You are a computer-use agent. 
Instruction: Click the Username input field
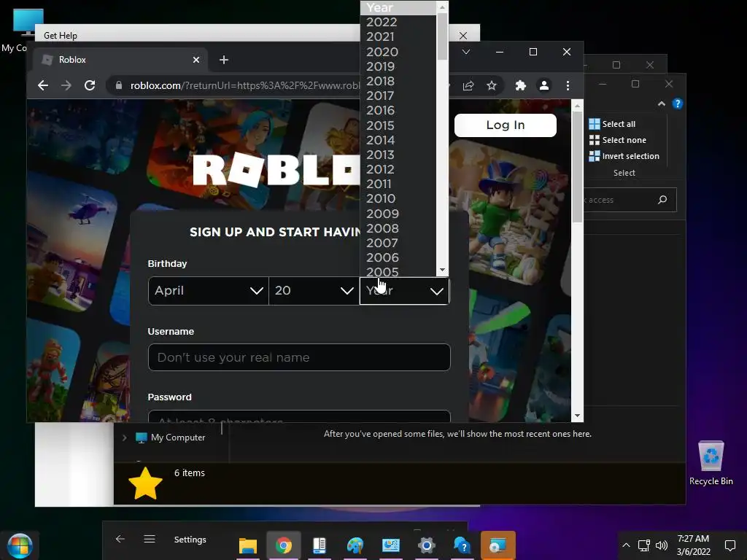pos(299,357)
